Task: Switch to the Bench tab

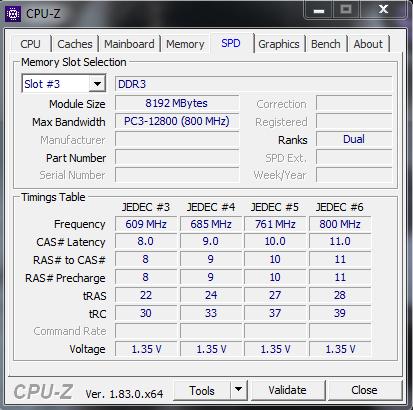Action: [x=326, y=44]
